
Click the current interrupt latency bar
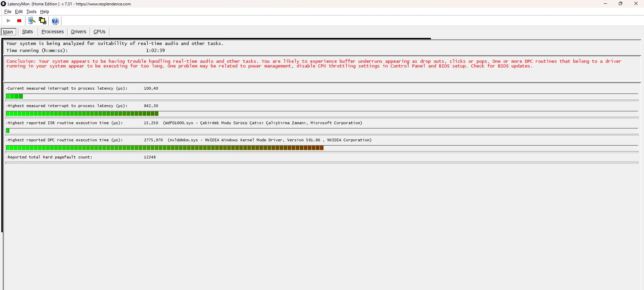tap(322, 96)
